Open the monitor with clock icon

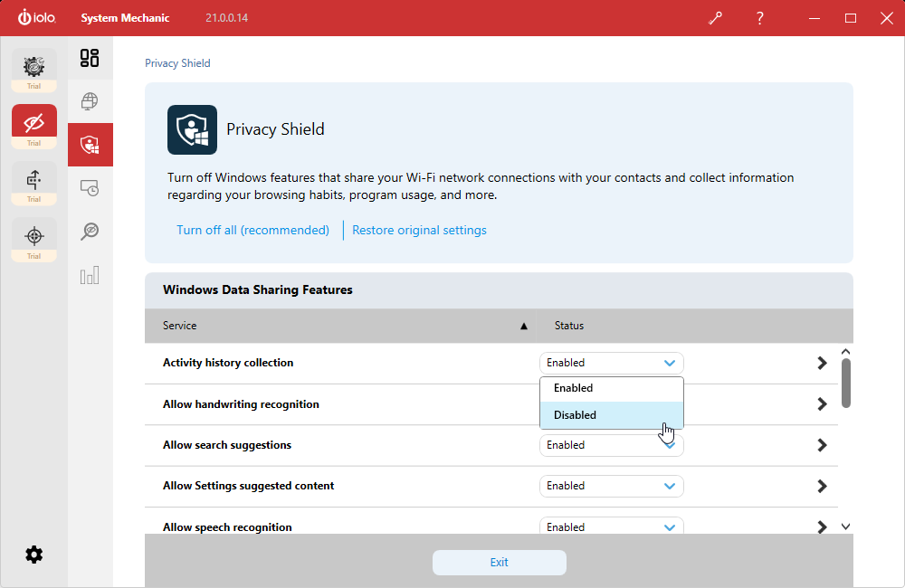pyautogui.click(x=90, y=188)
